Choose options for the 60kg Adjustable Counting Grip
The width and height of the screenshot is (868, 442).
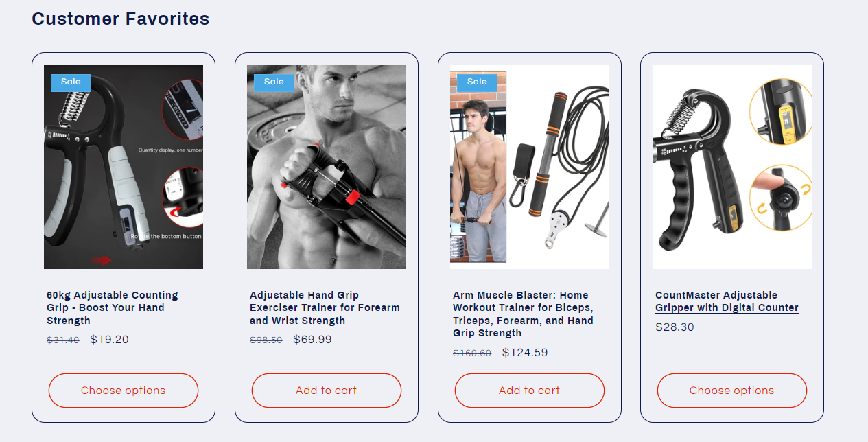click(124, 391)
